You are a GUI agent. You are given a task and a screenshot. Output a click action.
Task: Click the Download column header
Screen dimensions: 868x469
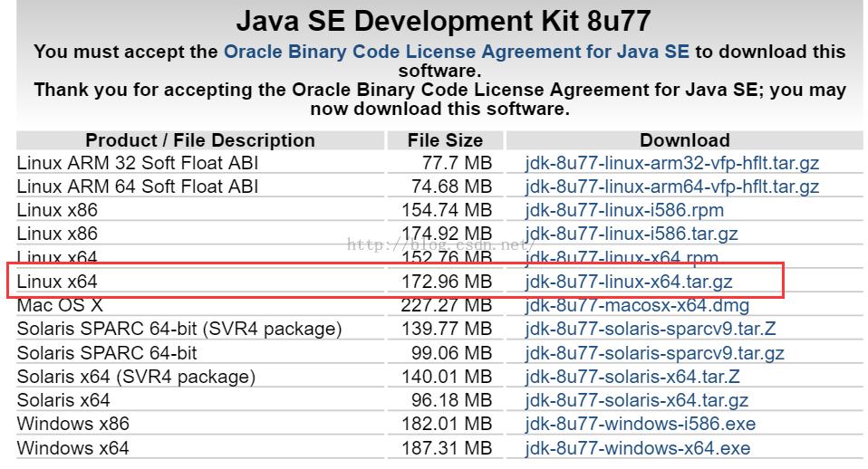pyautogui.click(x=685, y=140)
